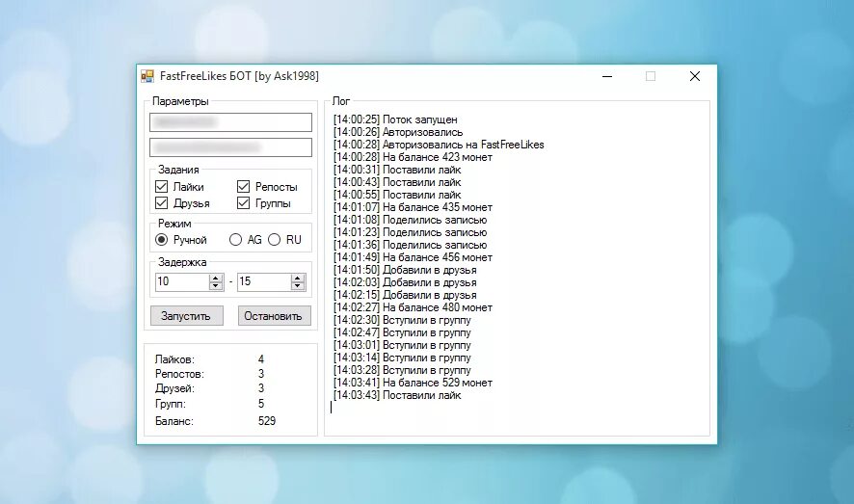The image size is (854, 504).
Task: Click log line '[14:03:43] Поставили лайк'
Action: (397, 395)
